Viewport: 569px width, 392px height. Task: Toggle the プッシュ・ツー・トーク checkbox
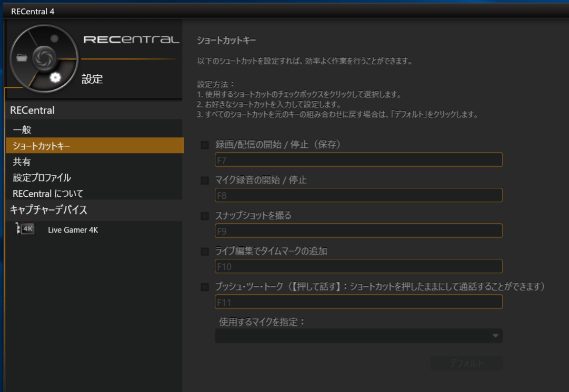[205, 287]
